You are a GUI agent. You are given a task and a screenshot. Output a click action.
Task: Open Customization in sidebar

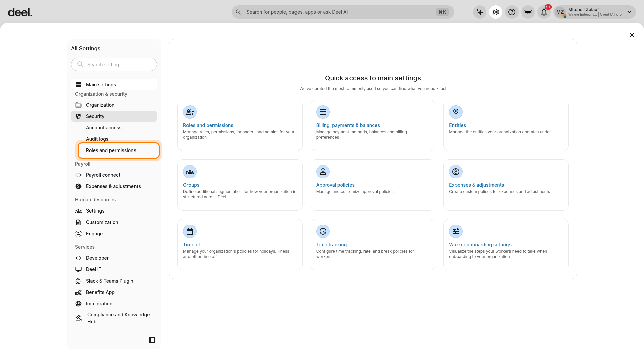114,222
